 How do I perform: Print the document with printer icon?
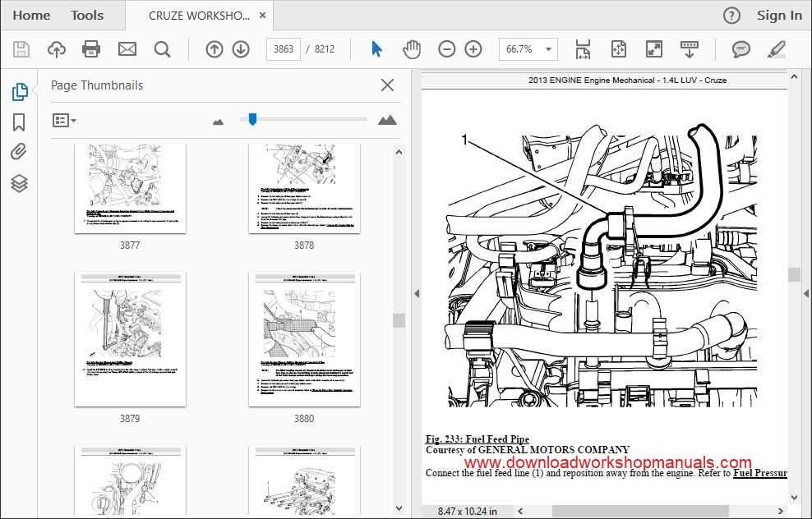pyautogui.click(x=91, y=49)
